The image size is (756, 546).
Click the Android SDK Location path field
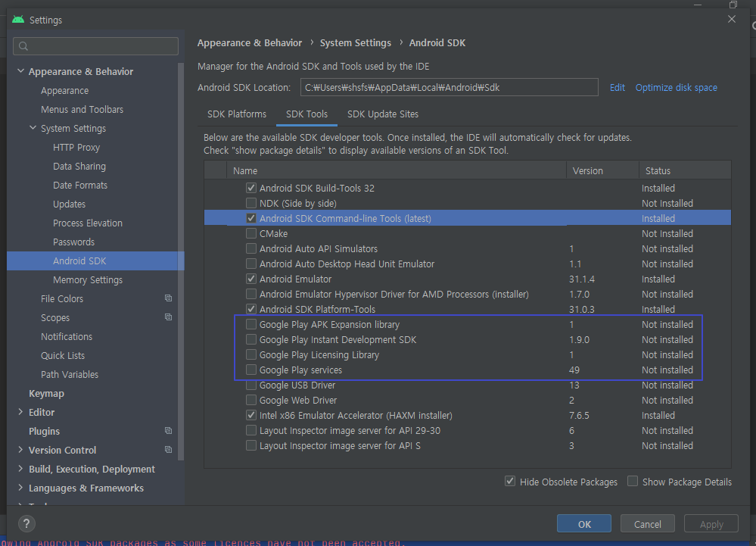click(x=449, y=87)
